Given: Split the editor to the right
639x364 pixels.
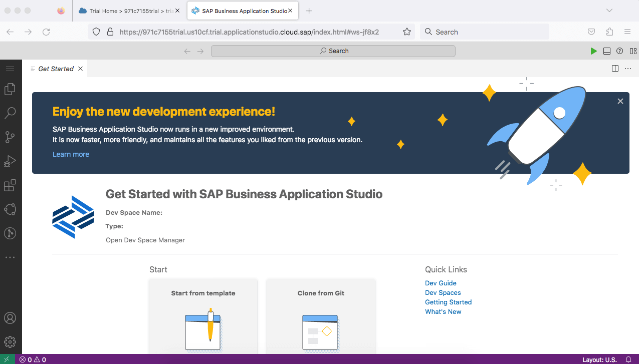Looking at the screenshot, I should [x=615, y=69].
